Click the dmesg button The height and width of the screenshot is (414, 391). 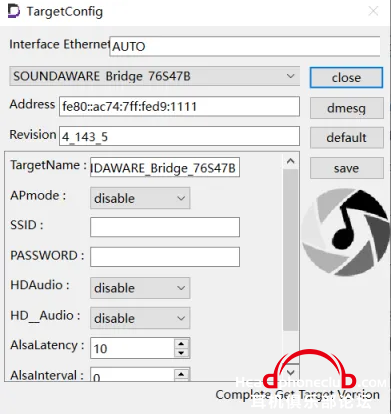347,108
